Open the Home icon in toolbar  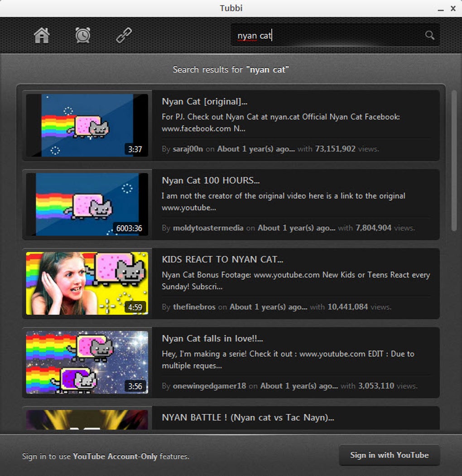pos(42,35)
